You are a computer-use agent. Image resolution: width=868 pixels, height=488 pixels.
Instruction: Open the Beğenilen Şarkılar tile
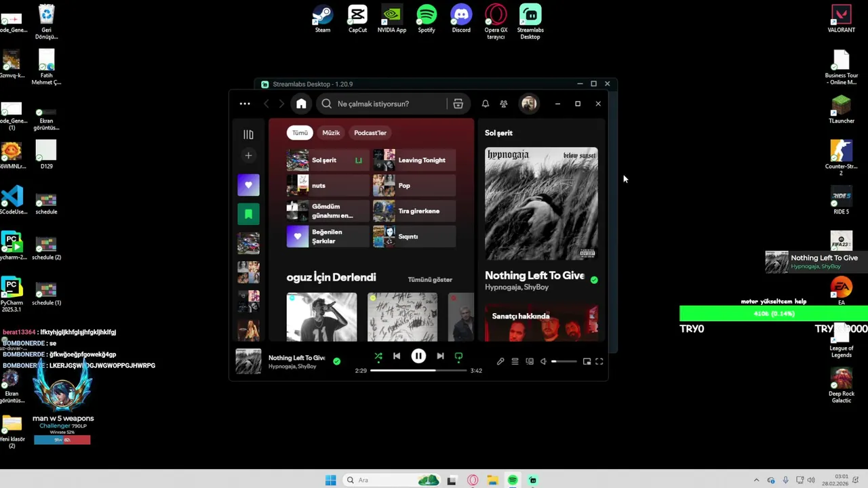click(328, 237)
